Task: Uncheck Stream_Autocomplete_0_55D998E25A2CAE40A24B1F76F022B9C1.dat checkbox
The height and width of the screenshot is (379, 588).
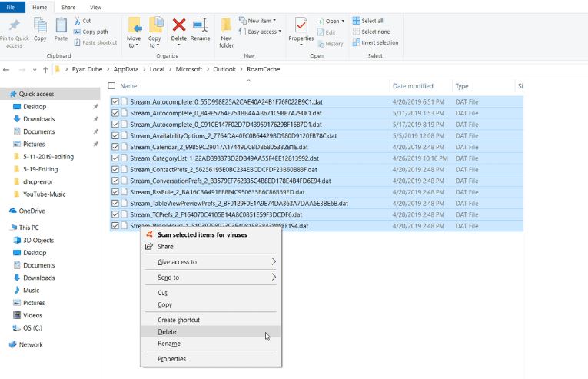Action: pos(115,101)
